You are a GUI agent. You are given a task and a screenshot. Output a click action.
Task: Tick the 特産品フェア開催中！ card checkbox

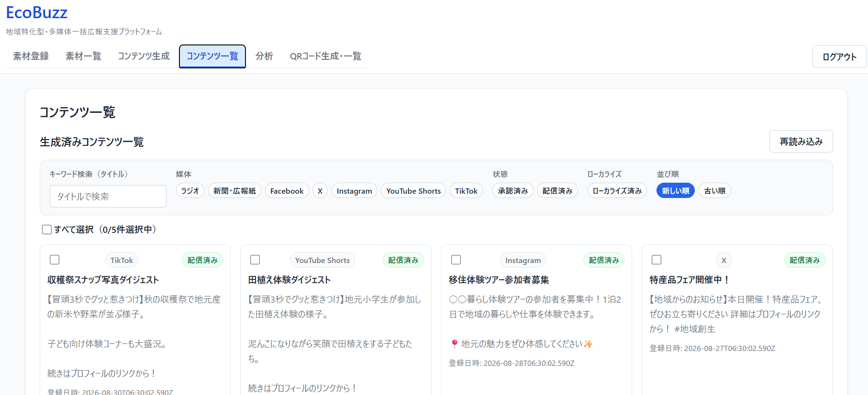(657, 260)
